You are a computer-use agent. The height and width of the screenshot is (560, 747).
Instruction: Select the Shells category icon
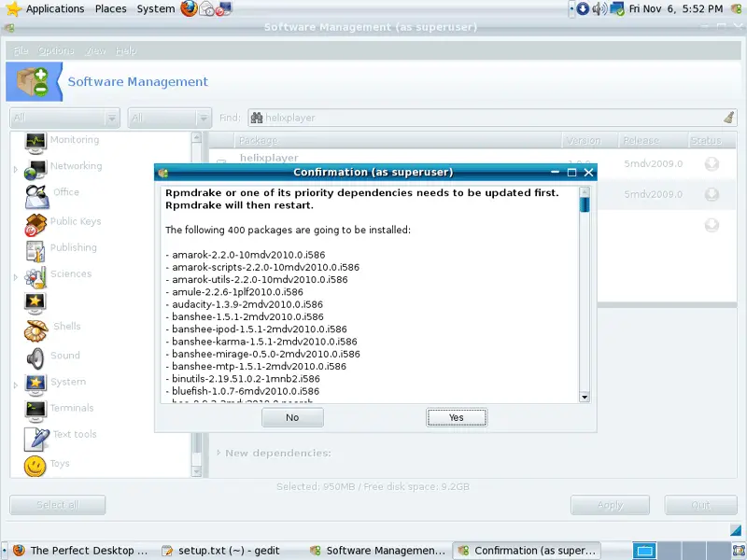pyautogui.click(x=35, y=330)
